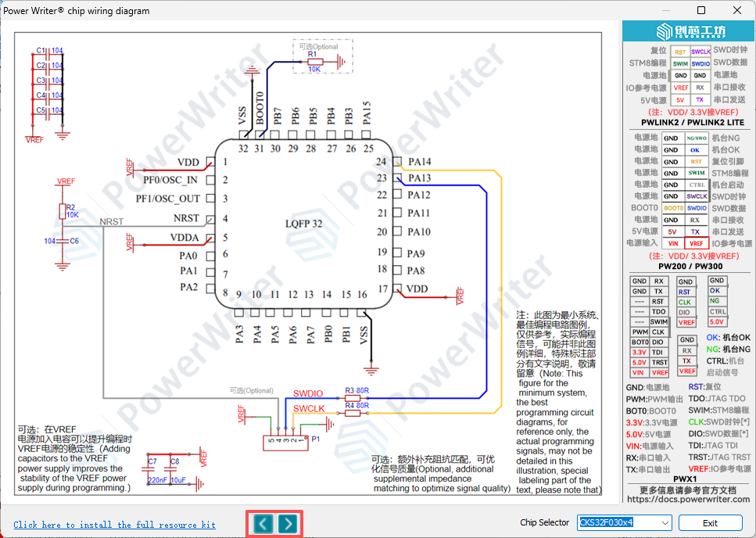This screenshot has height=538, width=756.
Task: Click the PF0/OSC_IN pin label
Action: [170, 181]
